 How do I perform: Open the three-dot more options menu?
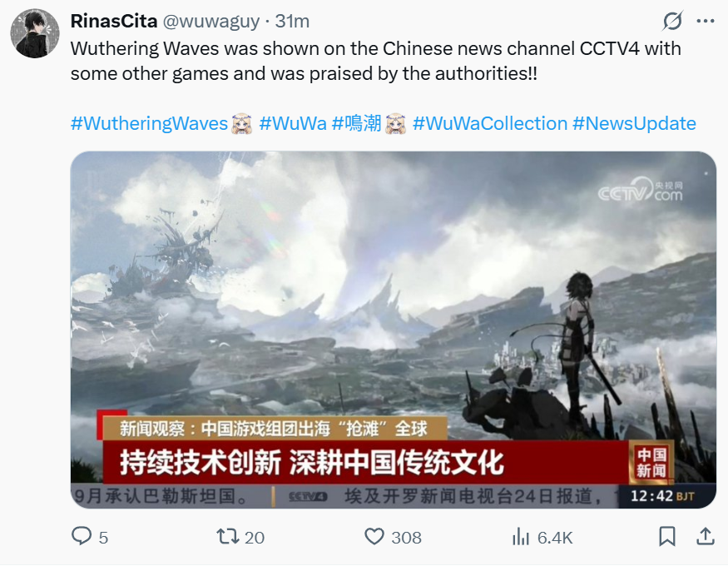[x=706, y=21]
